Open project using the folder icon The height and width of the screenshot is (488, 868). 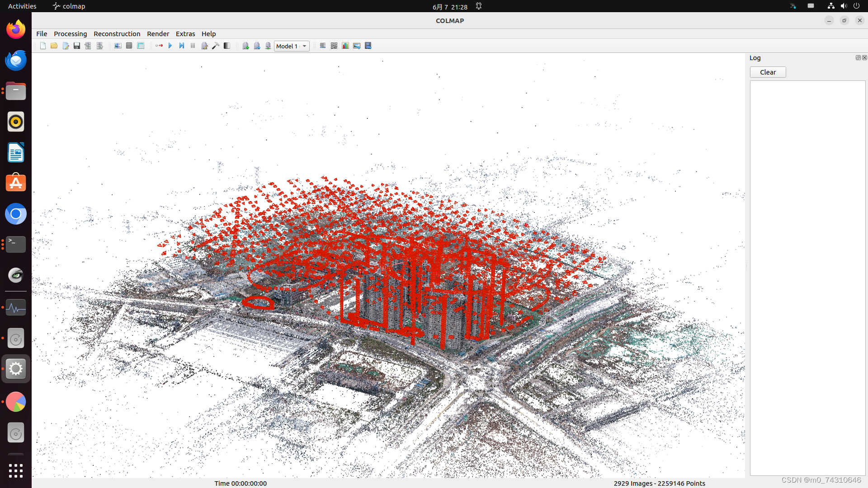pos(54,46)
